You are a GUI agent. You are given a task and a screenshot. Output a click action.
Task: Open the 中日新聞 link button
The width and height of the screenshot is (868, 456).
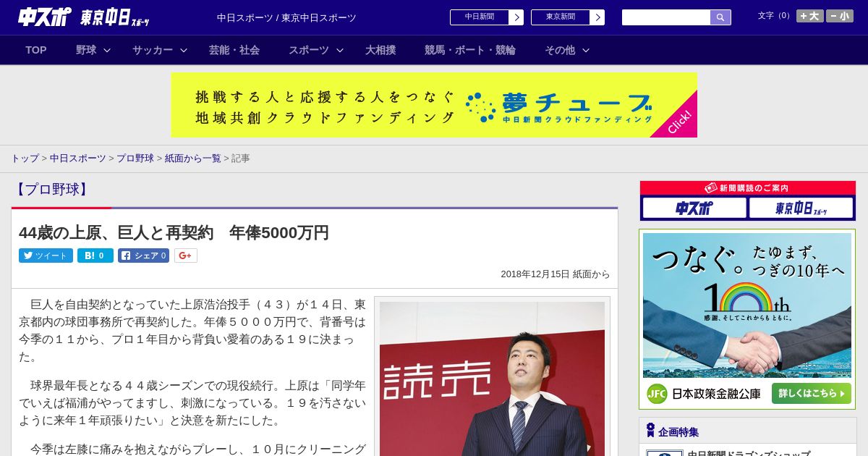480,17
